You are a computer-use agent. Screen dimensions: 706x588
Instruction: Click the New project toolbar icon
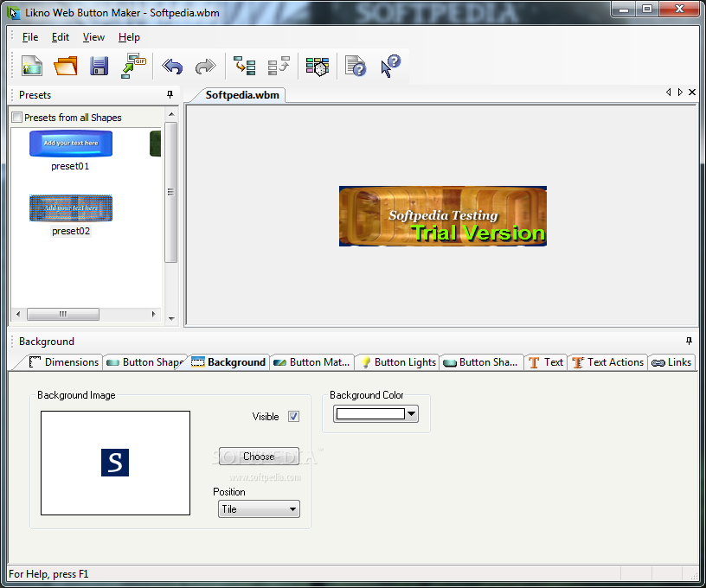click(x=32, y=67)
